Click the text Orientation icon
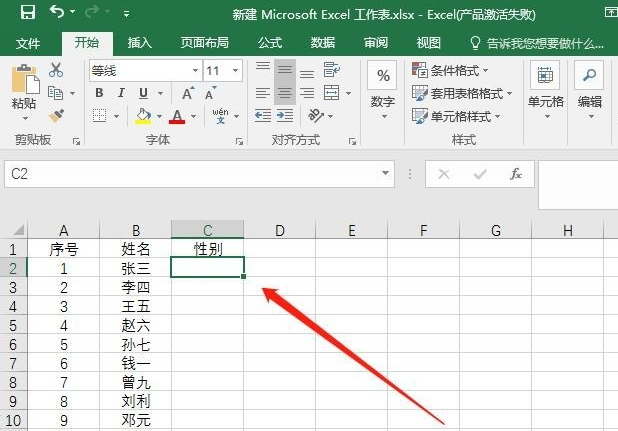This screenshot has height=431, width=618. click(316, 116)
